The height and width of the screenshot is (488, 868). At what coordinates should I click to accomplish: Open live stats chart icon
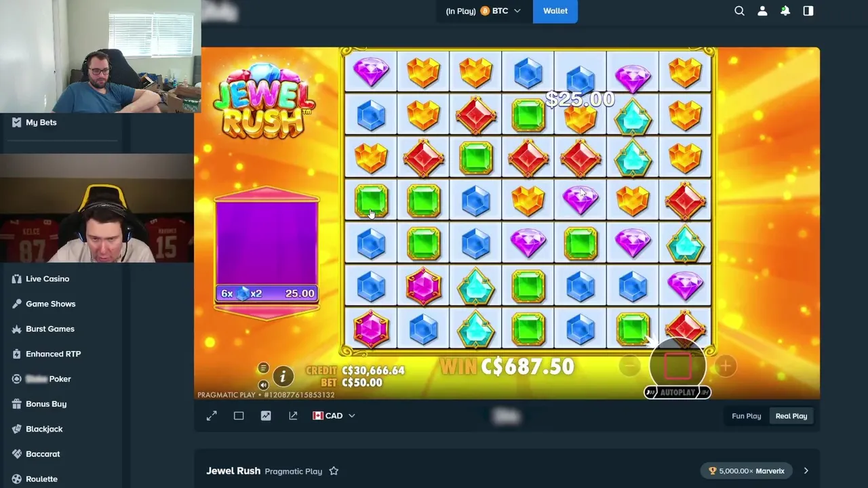[266, 415]
